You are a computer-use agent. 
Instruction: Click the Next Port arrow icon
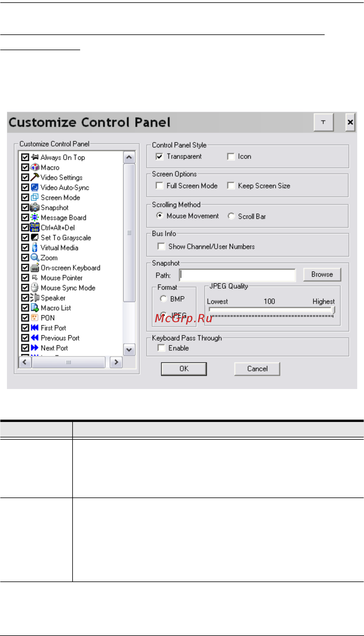[35, 348]
